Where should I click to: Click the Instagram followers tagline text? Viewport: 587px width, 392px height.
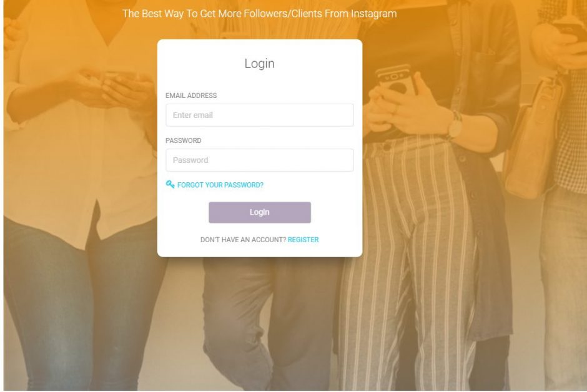click(x=259, y=14)
